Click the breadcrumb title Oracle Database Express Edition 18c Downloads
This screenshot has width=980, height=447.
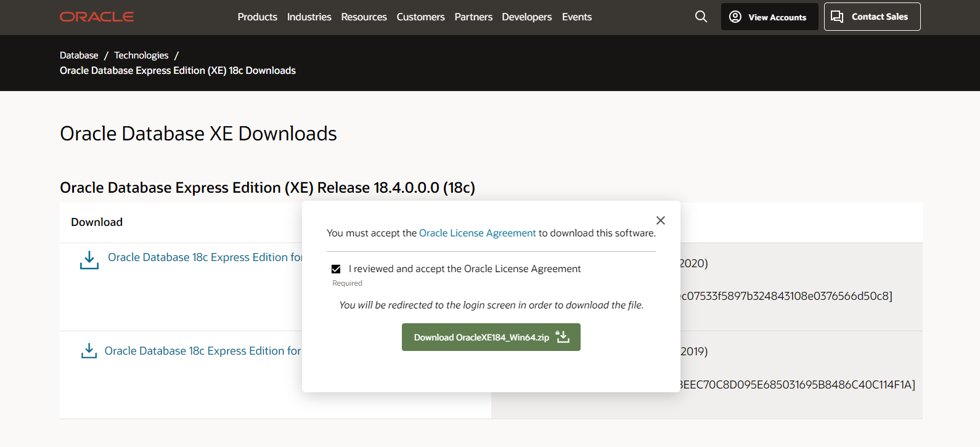(178, 71)
